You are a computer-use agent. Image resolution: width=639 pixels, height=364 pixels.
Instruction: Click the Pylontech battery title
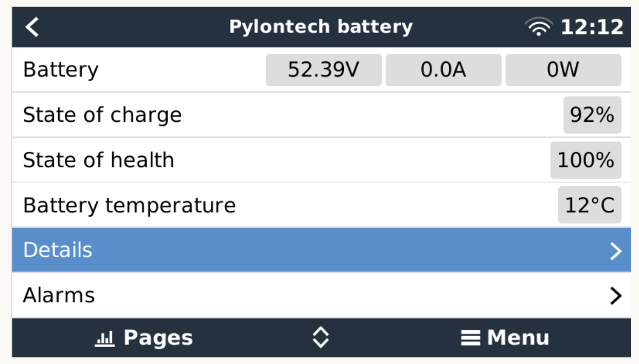click(321, 27)
